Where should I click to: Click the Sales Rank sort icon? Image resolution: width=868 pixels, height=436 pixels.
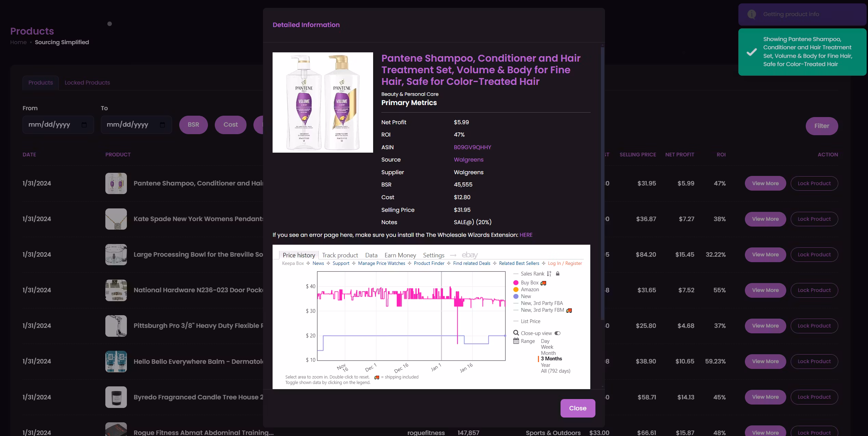549,274
